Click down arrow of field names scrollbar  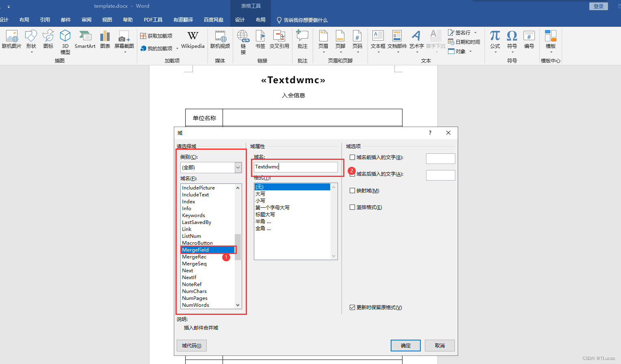coord(238,305)
